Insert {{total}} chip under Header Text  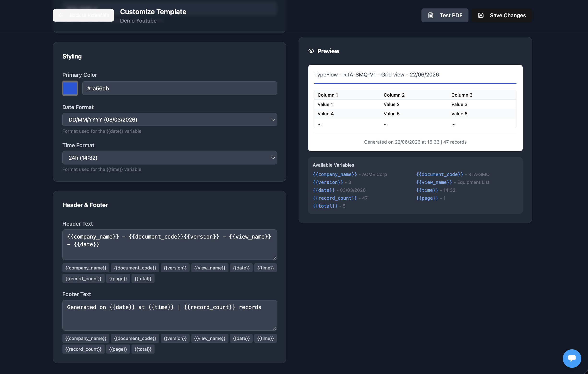[143, 279]
